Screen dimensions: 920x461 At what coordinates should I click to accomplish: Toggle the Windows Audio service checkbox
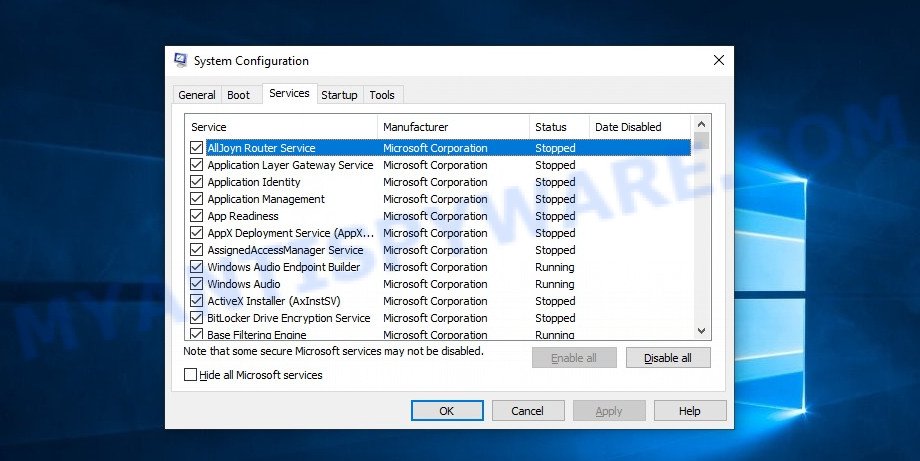tap(197, 284)
